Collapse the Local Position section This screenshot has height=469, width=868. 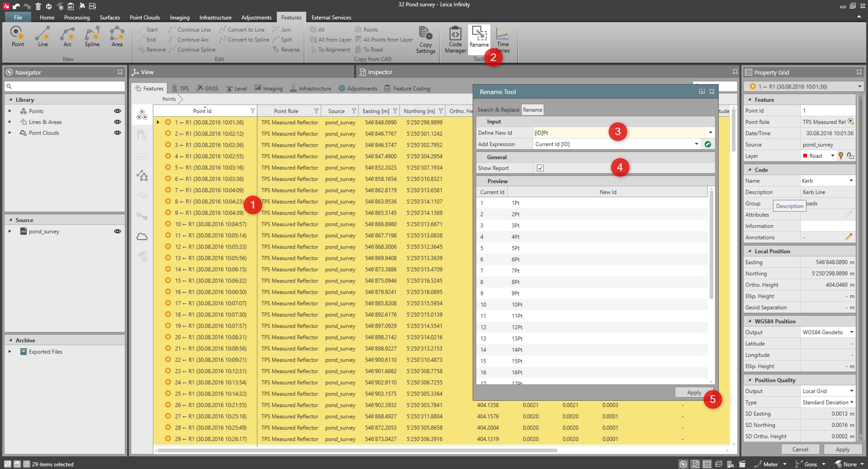coord(750,251)
